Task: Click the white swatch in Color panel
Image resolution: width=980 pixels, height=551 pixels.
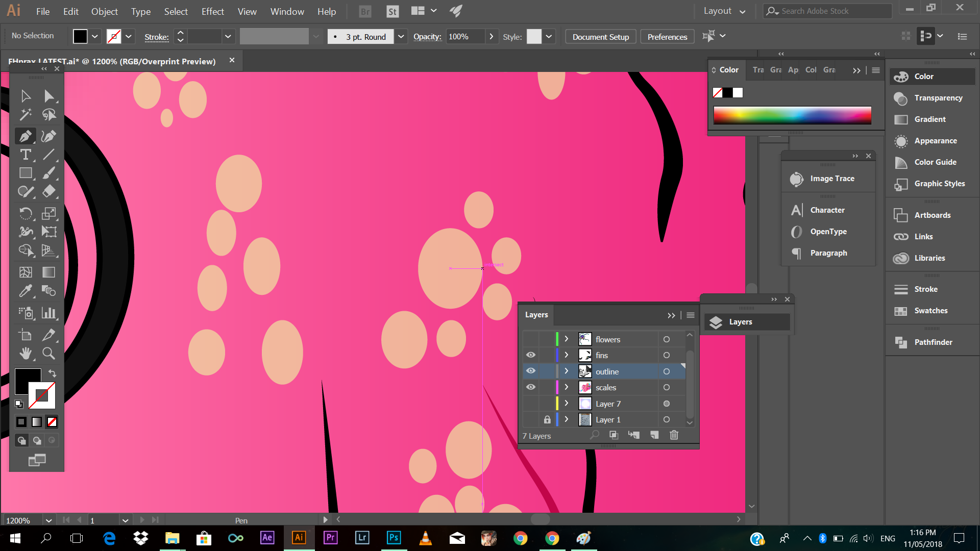Action: pyautogui.click(x=738, y=93)
